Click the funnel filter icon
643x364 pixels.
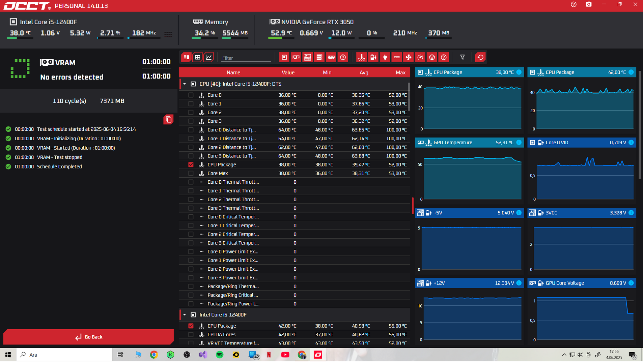[x=463, y=57]
